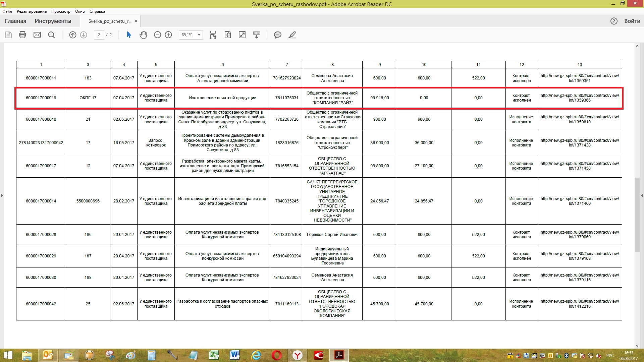The width and height of the screenshot is (644, 362).
Task: Go to previous page arrow
Action: (x=73, y=35)
